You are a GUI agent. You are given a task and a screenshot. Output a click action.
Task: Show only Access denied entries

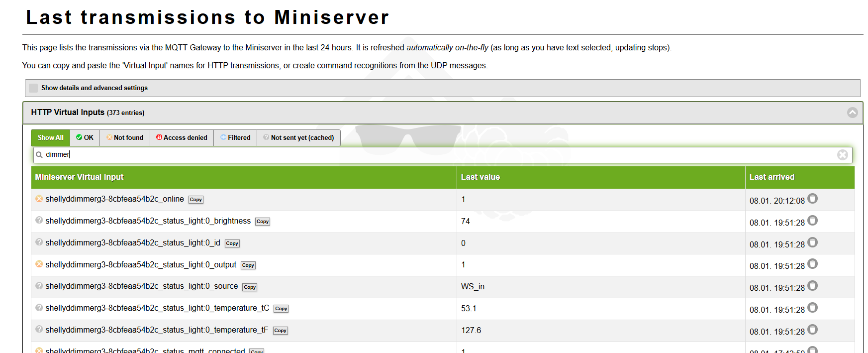click(182, 138)
